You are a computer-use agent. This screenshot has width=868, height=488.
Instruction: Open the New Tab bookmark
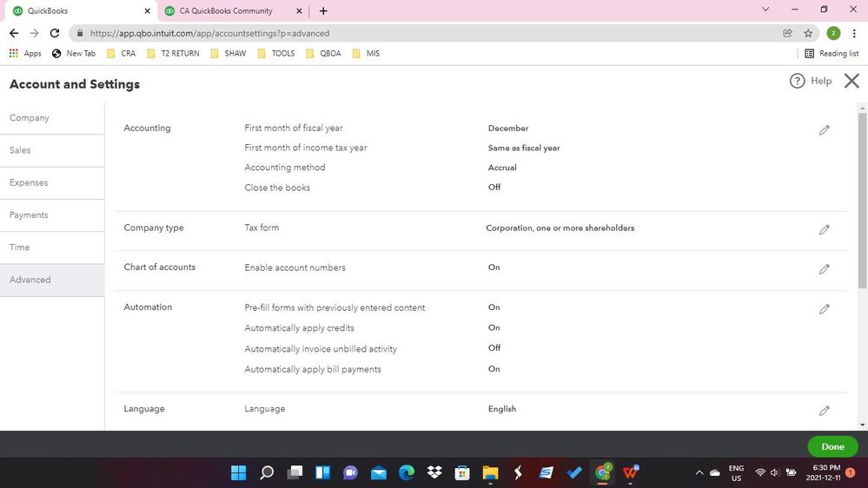click(x=74, y=53)
